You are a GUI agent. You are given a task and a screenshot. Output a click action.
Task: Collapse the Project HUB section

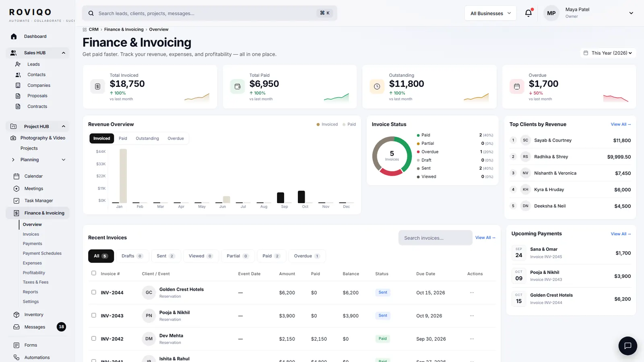[x=63, y=126]
